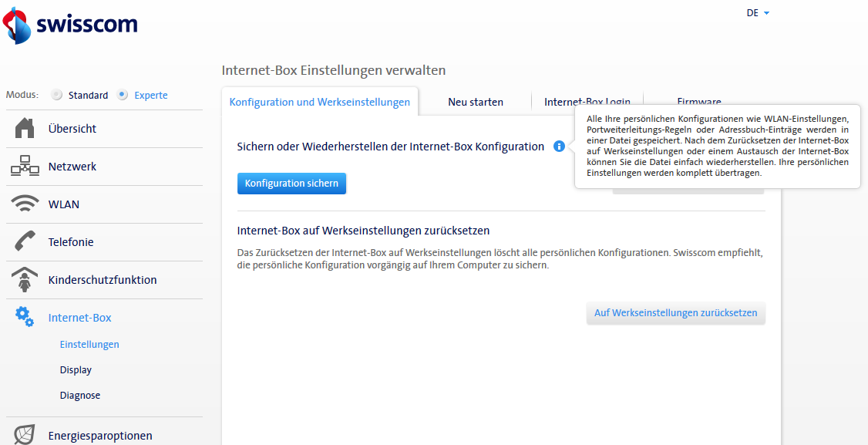
Task: Open the Konfiguration und Werkseinstellungen tab
Action: [x=320, y=102]
